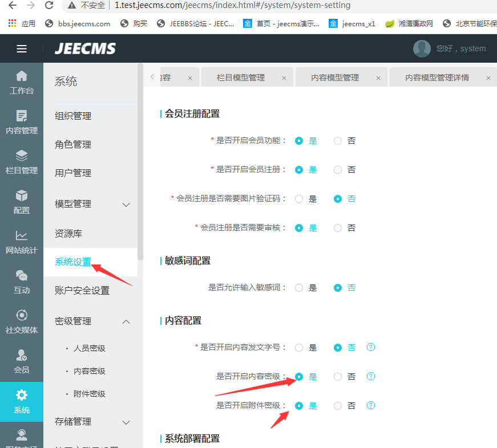
Task: Close the 内容模型管理 tab
Action: tap(378, 78)
